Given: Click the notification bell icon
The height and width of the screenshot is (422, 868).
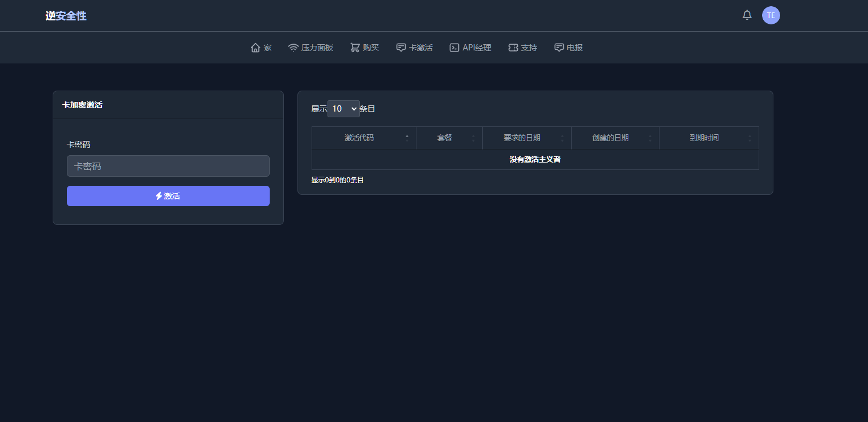Looking at the screenshot, I should [747, 15].
